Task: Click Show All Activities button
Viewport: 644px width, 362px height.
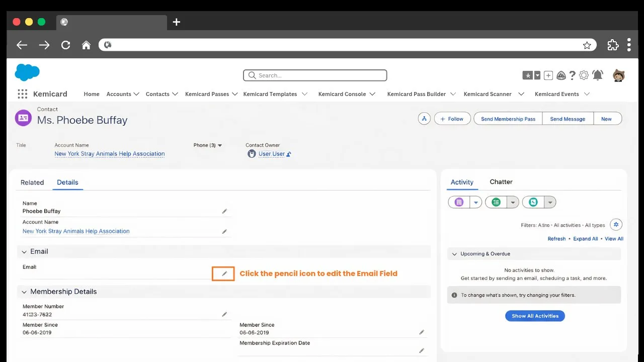Action: 535,316
